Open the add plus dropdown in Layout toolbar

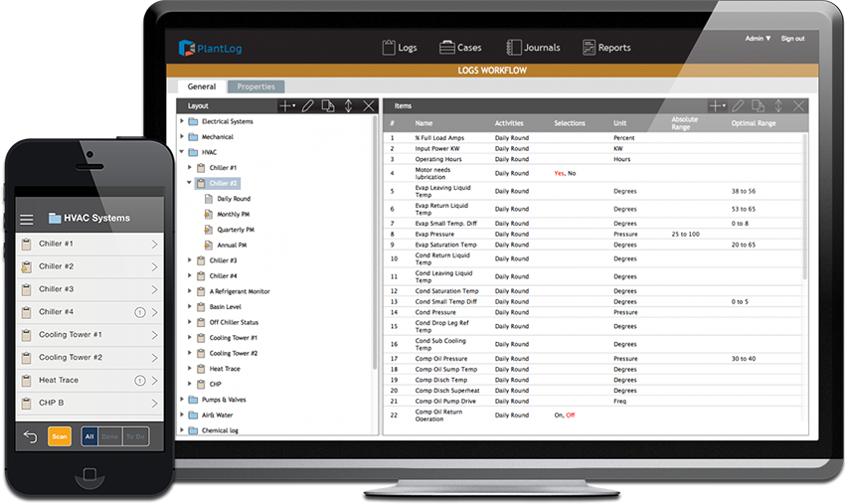pos(287,105)
